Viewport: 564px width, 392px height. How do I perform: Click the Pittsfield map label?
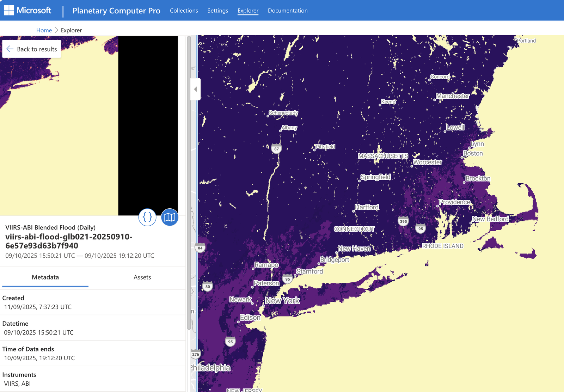tap(325, 147)
